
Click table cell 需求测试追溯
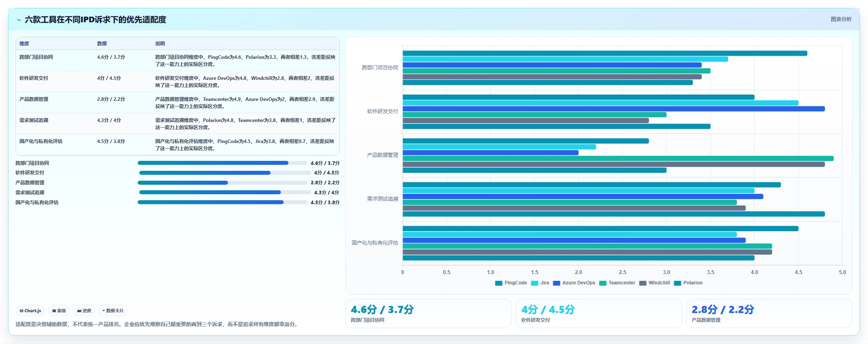coord(34,120)
